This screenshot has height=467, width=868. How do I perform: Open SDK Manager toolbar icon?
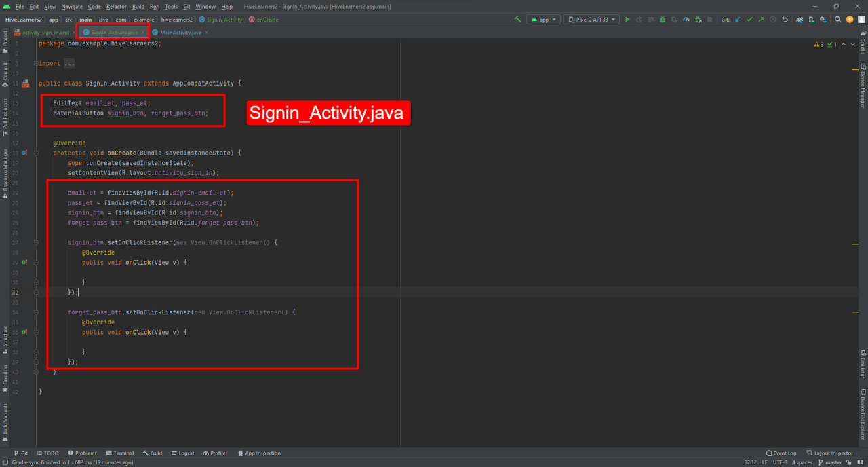coord(823,20)
